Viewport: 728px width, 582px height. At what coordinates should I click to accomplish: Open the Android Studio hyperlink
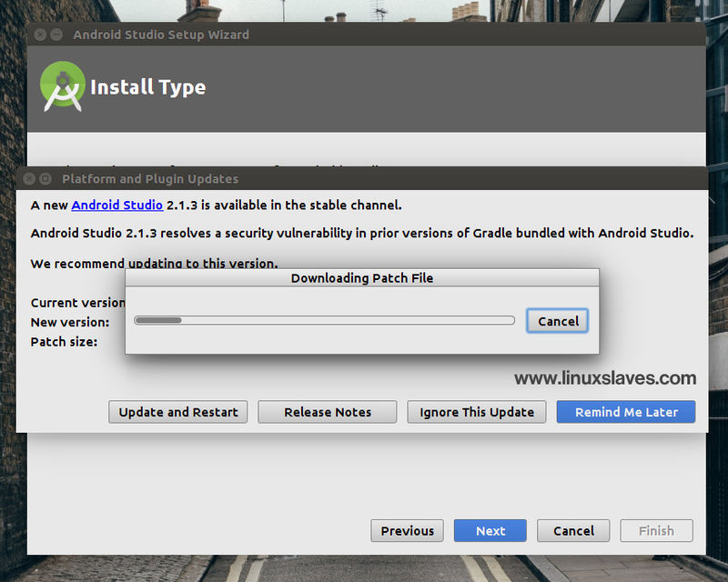[117, 206]
